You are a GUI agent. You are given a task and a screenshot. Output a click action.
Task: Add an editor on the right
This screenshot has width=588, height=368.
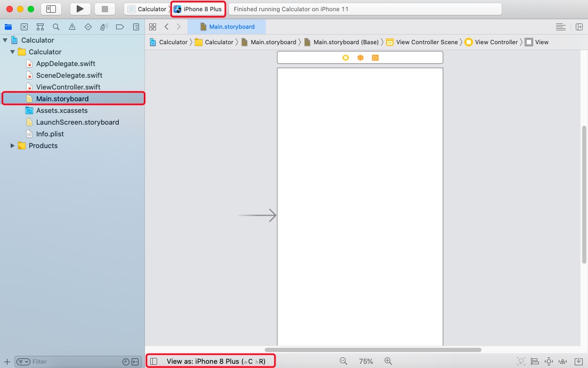click(579, 27)
